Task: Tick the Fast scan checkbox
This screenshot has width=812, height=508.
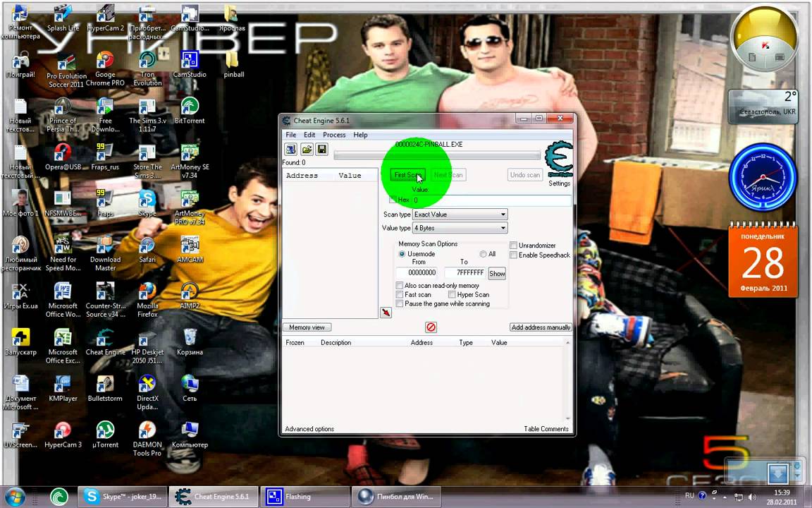Action: click(399, 294)
